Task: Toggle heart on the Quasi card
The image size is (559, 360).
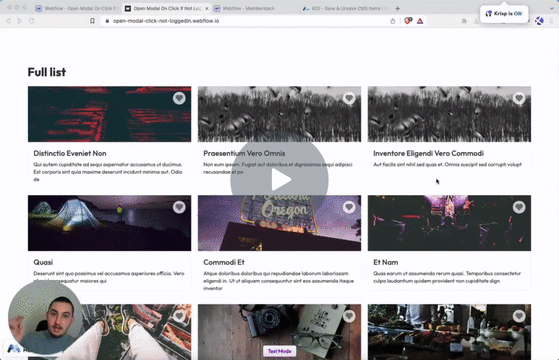Action: 179,207
